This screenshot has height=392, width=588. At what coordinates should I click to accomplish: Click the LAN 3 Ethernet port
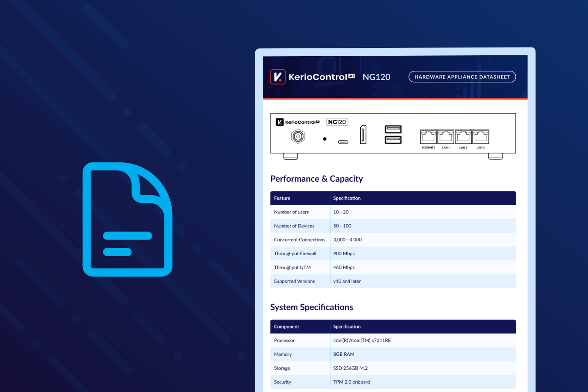point(480,136)
